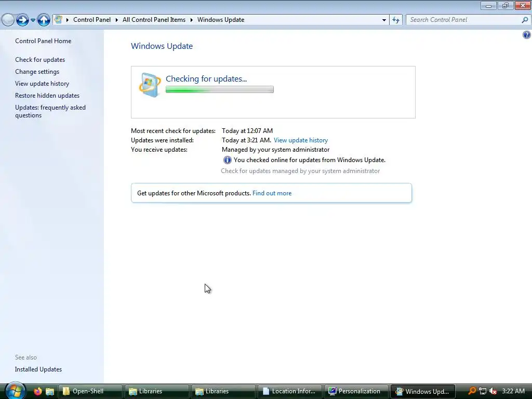
Task: Open the Windows Start orb
Action: 15,391
